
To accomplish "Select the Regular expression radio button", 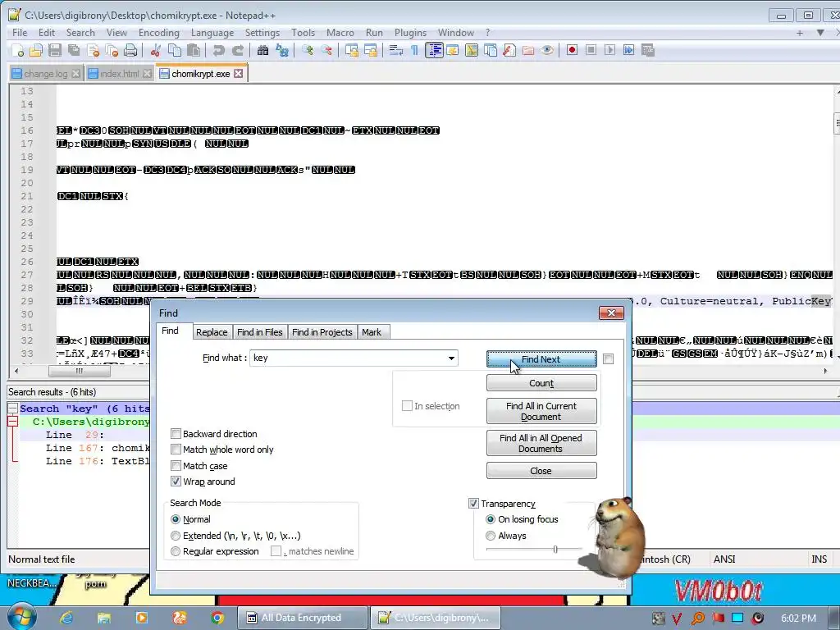I will (176, 550).
